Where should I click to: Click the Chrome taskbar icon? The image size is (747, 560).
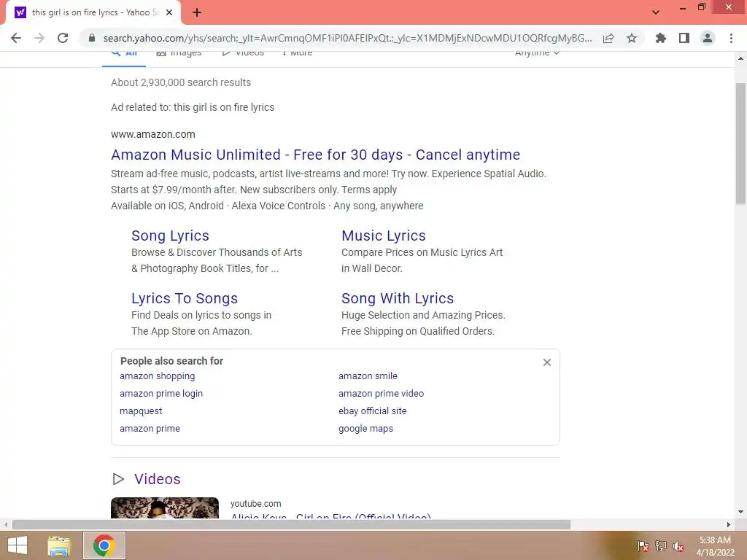(x=104, y=545)
